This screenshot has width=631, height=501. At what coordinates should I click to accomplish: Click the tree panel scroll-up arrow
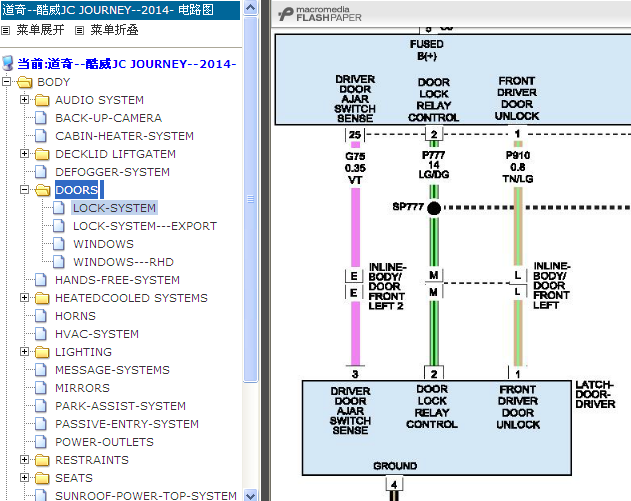(x=250, y=8)
